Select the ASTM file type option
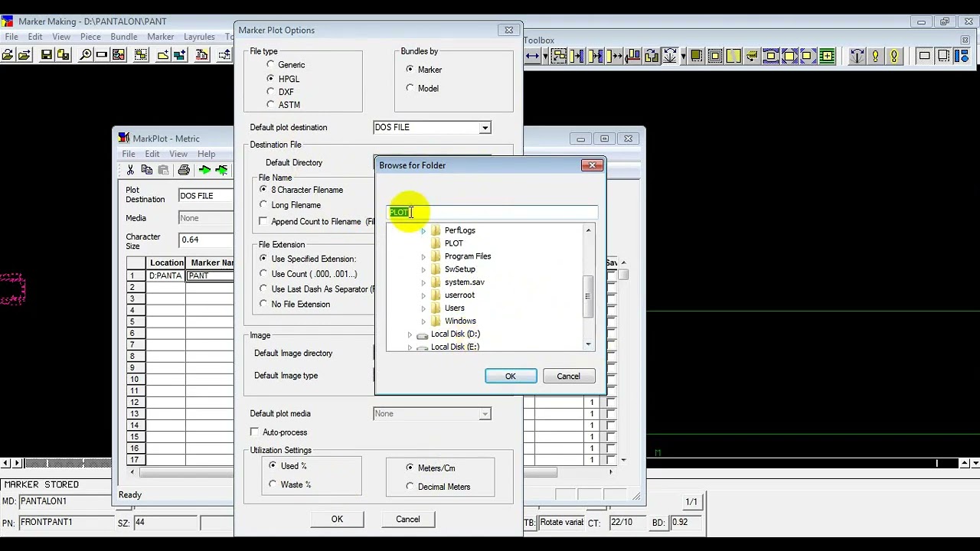The height and width of the screenshot is (551, 980). (270, 105)
